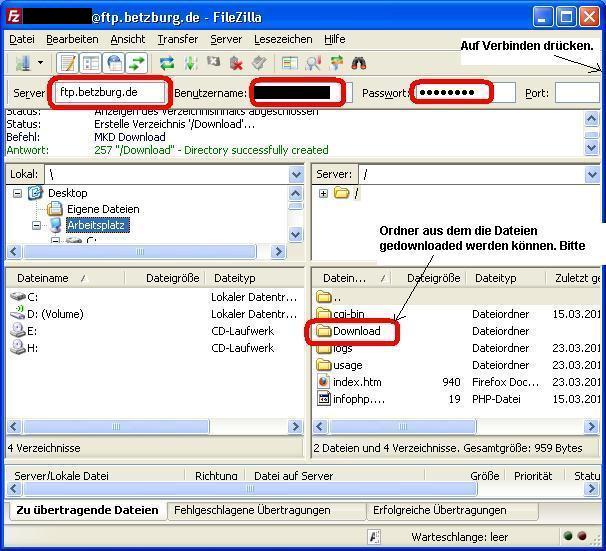Toggle the message log display

68,63
